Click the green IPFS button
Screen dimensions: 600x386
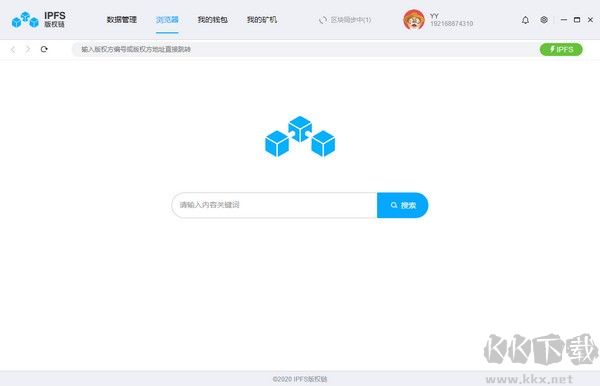click(x=561, y=49)
